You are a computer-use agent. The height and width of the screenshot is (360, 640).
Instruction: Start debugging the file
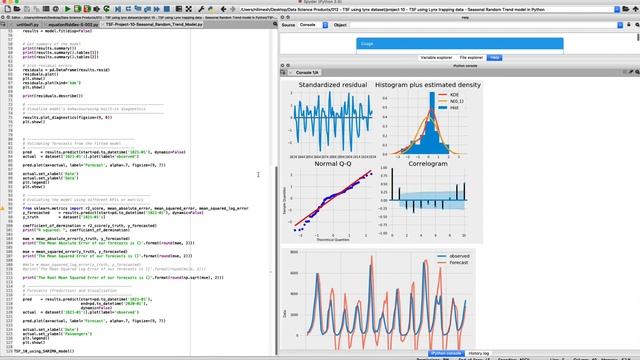point(118,9)
